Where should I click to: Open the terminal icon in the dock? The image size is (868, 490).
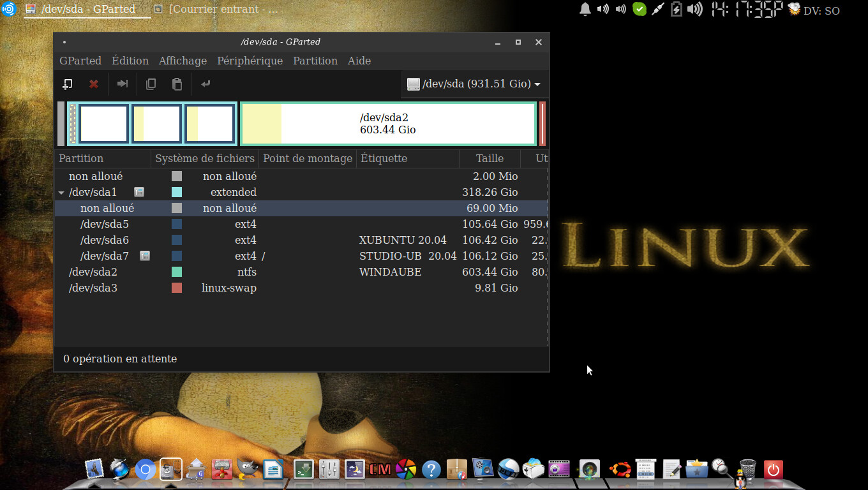[303, 470]
